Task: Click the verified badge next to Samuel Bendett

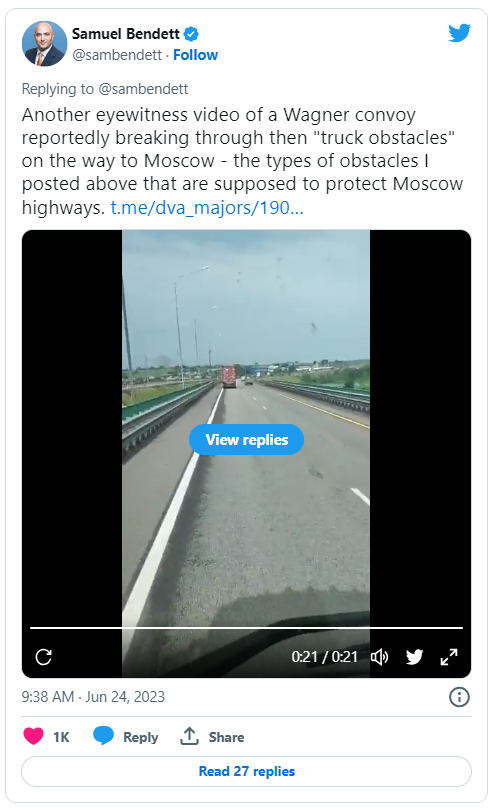Action: [191, 34]
